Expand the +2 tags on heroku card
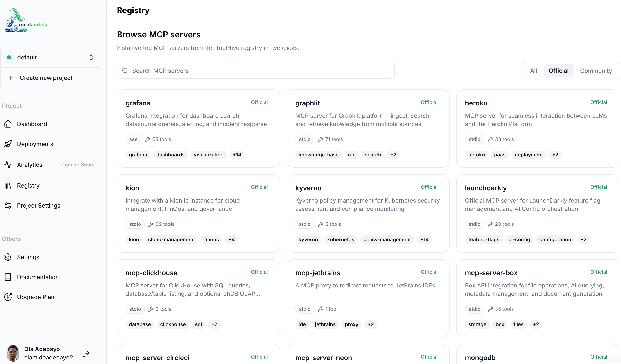The height and width of the screenshot is (364, 621). tap(555, 155)
